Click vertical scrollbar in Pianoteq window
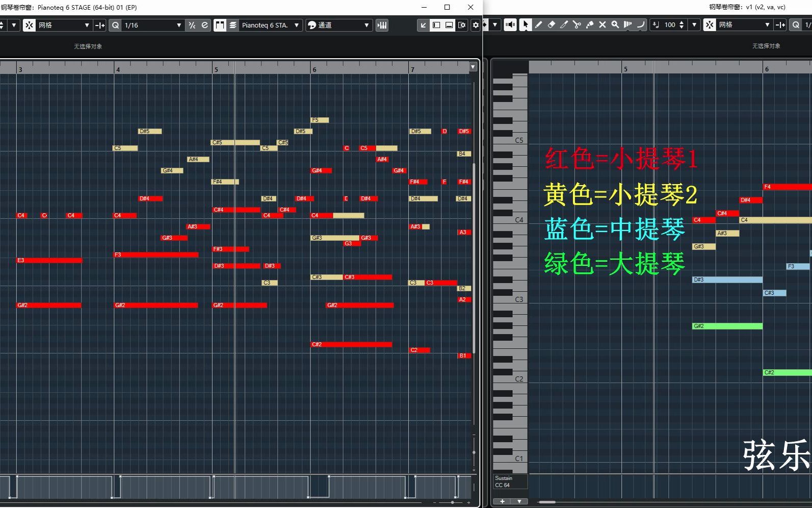 coord(474,257)
